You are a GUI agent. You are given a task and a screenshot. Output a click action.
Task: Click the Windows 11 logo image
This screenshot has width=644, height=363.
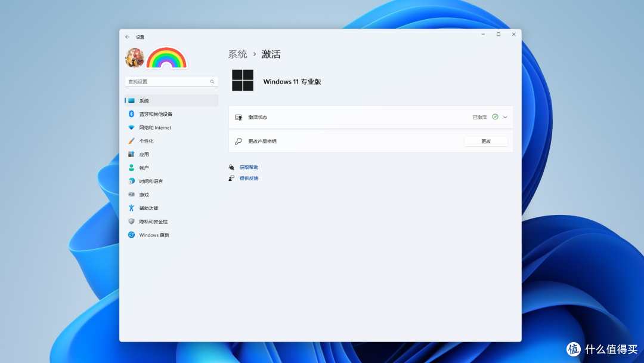click(243, 80)
